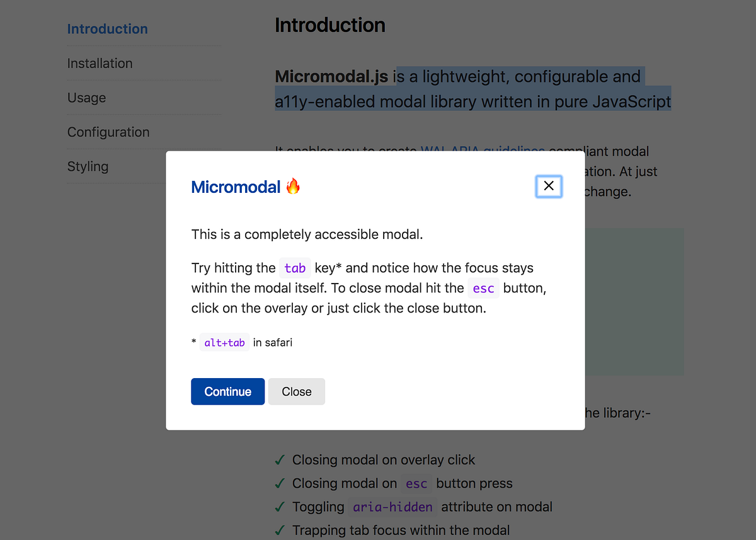Click the X icon to dismiss the modal
Viewport: 756px width, 540px height.
coord(548,186)
